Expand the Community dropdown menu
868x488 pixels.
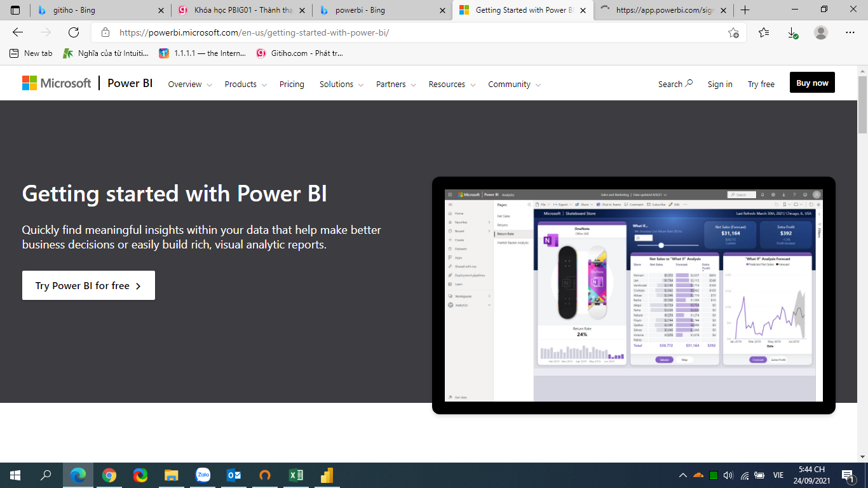click(514, 84)
